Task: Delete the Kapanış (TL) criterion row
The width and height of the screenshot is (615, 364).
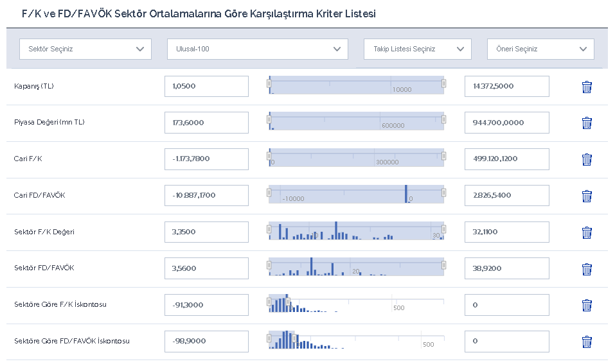Action: [586, 87]
